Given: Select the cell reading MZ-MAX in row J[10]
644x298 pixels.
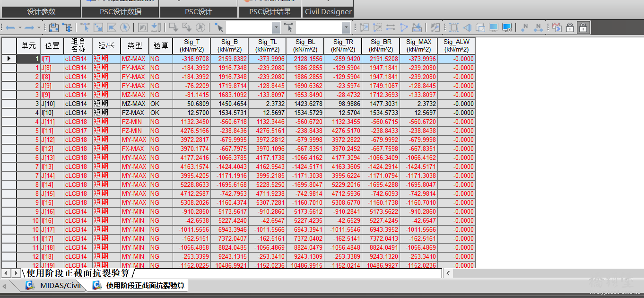Looking at the screenshot, I should tap(135, 104).
